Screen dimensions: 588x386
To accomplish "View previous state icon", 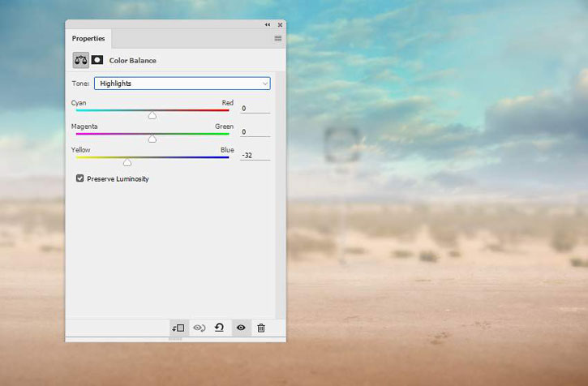I will pos(200,328).
